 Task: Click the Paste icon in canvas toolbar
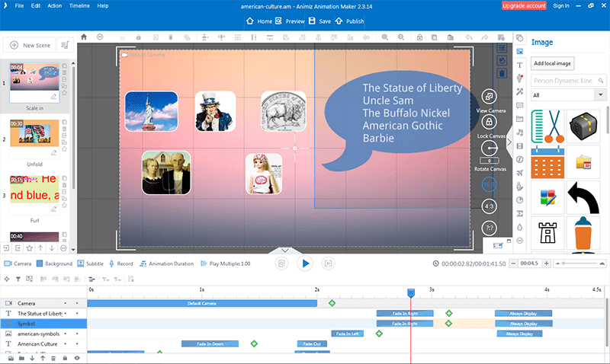[x=450, y=37]
